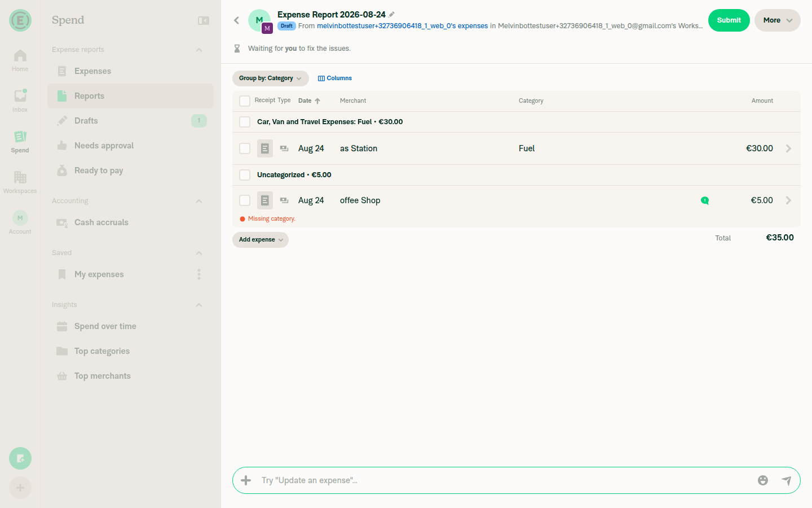Open the Group by: Category dropdown
812x508 pixels.
click(x=271, y=78)
